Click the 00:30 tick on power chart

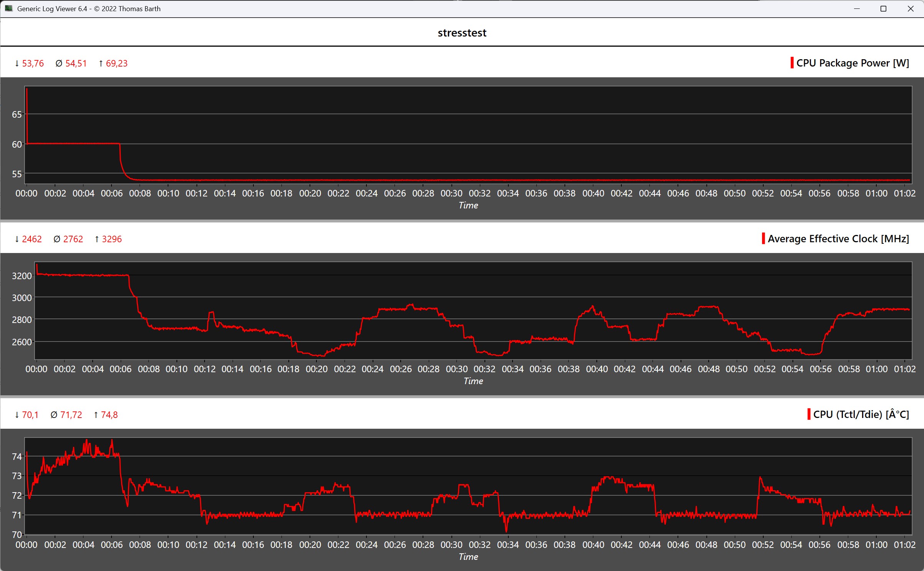coord(451,193)
